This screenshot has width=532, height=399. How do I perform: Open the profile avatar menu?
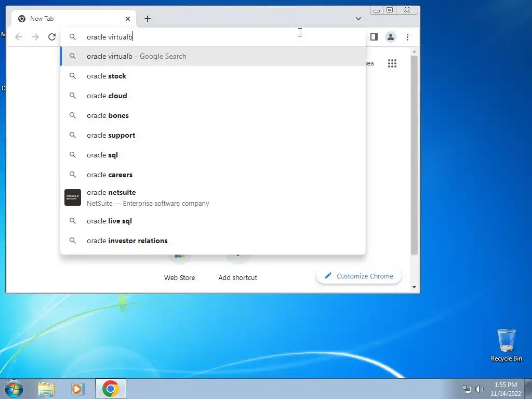point(391,37)
